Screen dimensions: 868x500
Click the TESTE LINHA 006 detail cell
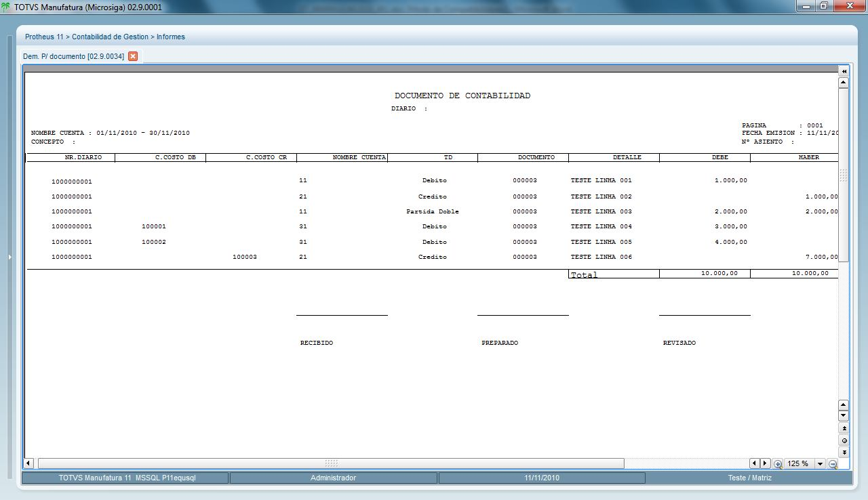pyautogui.click(x=601, y=257)
